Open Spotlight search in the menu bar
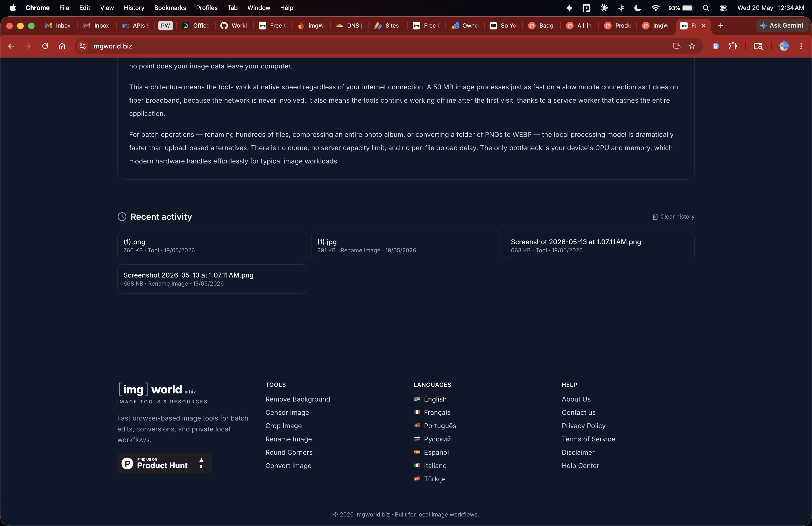 (x=706, y=8)
